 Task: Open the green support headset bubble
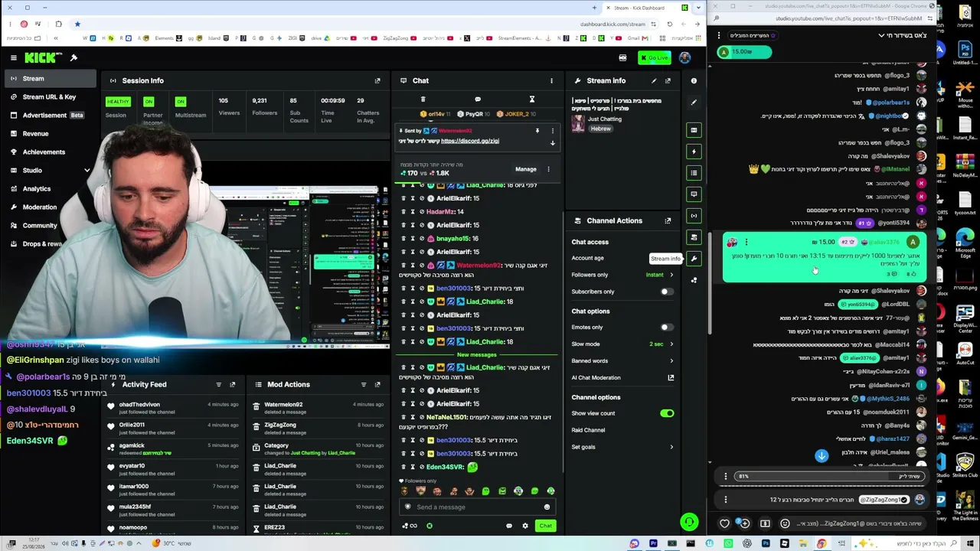689,522
